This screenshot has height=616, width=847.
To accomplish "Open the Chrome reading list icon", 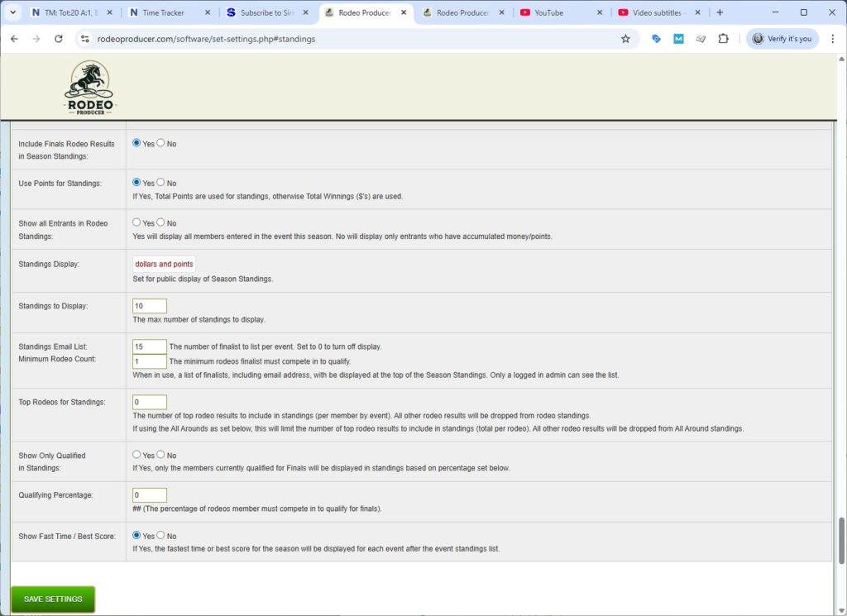I will coord(701,38).
